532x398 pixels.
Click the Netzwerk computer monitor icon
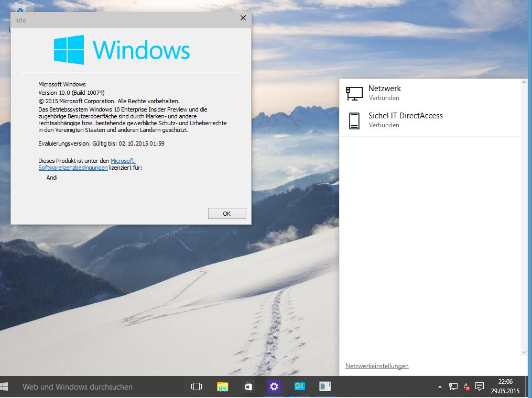tap(354, 93)
